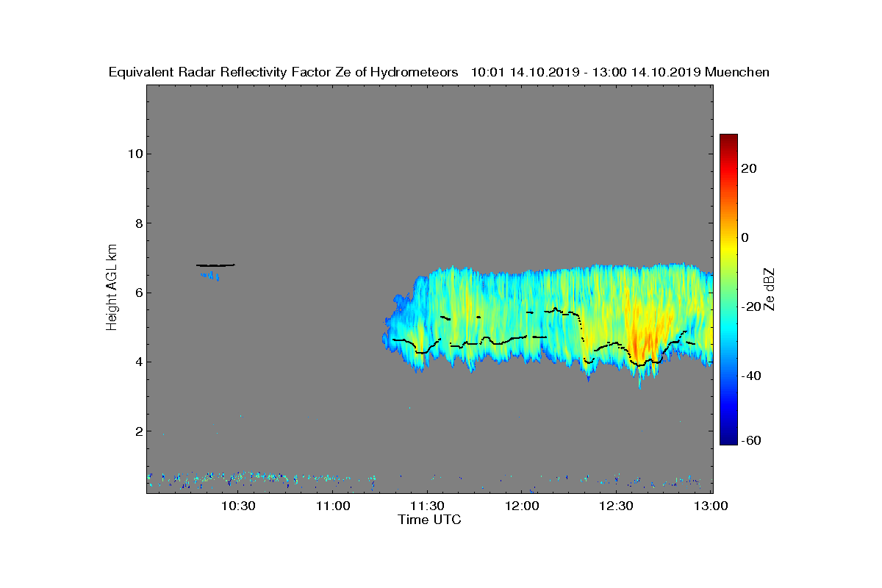Click the 'Height AGL km' axis label
The image size is (882, 588).
112,288
